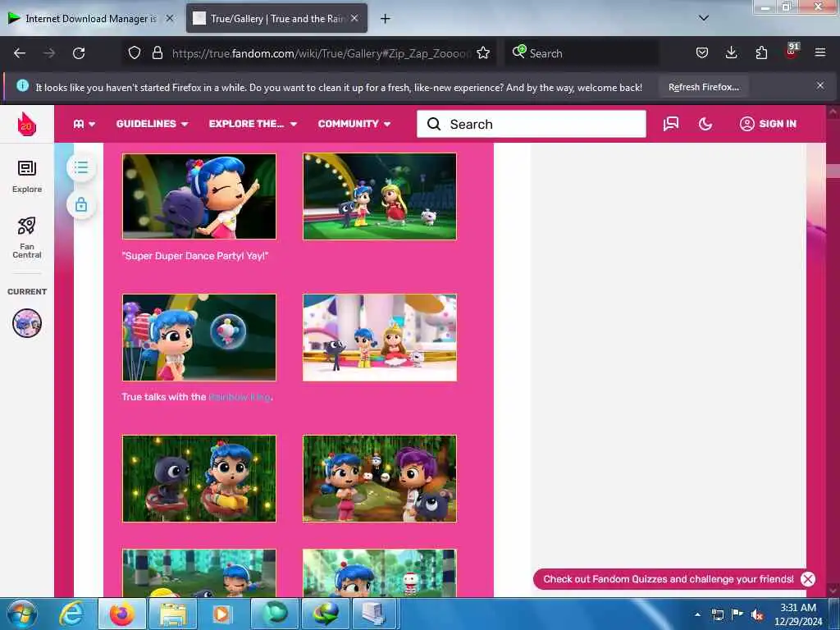Open the table of contents list icon
The image size is (840, 630).
pos(81,167)
